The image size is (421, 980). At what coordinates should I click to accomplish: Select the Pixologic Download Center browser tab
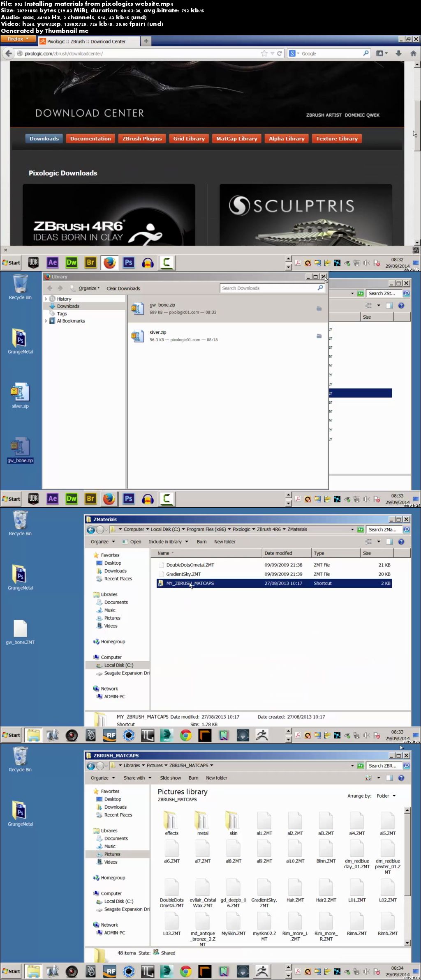pos(88,41)
